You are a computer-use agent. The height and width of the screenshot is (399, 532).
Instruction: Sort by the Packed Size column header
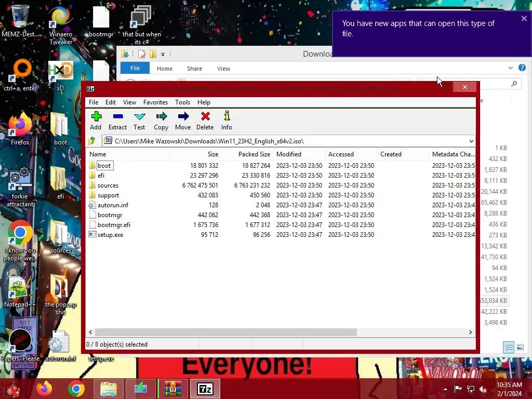click(247, 154)
